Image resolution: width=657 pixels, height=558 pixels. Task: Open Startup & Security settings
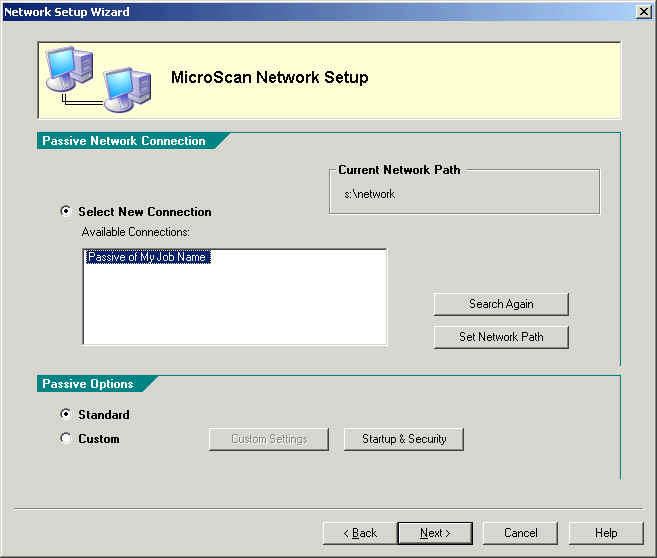coord(404,439)
